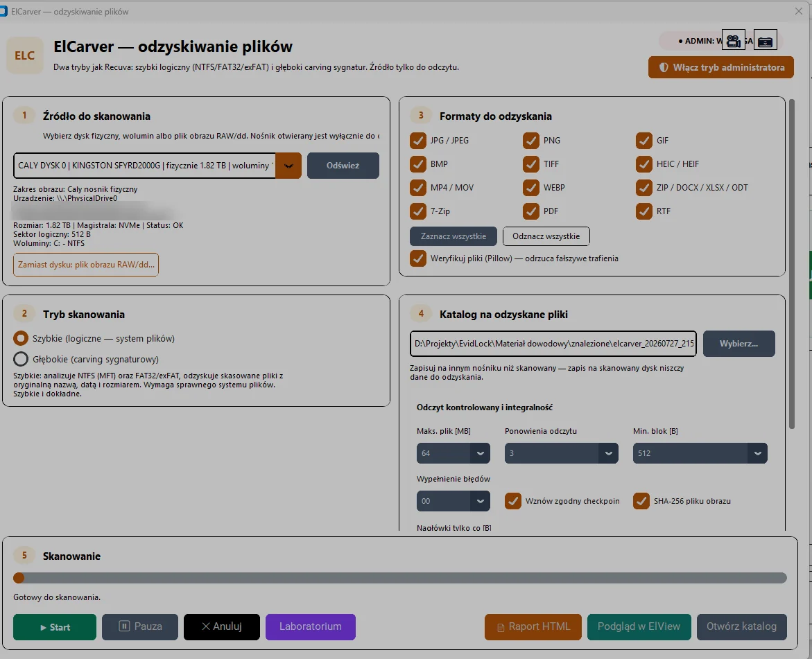This screenshot has width=812, height=659.
Task: Select the Głębokie carving sygnaturowy mode
Action: [21, 359]
